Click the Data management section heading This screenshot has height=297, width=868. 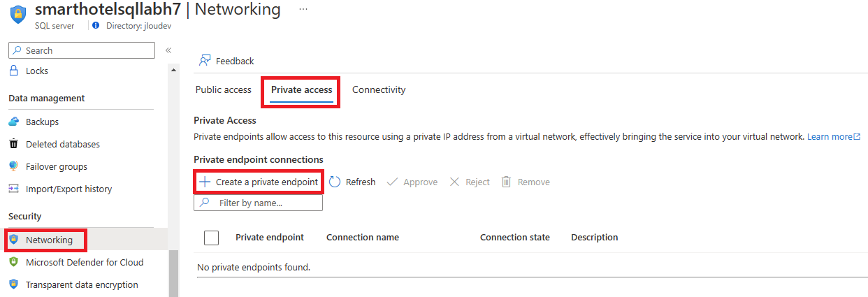(47, 99)
